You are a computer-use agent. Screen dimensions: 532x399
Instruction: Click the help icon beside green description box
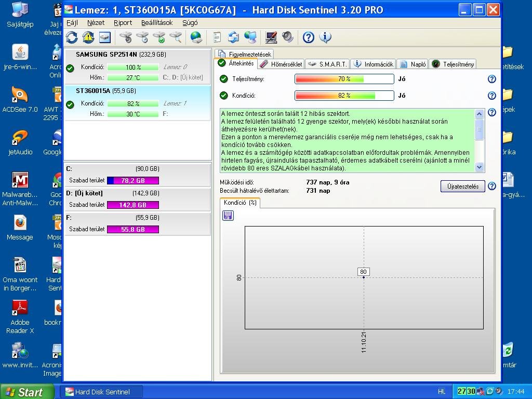pyautogui.click(x=491, y=112)
